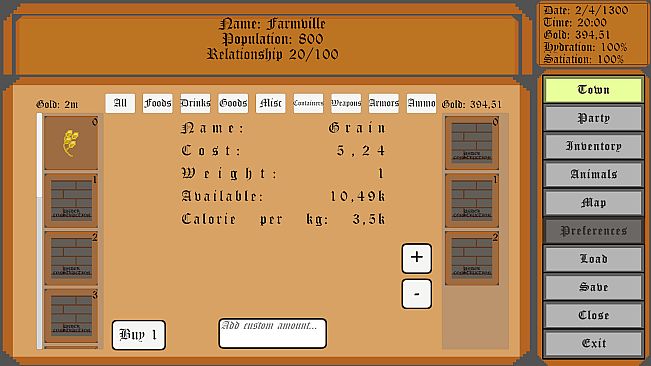Select player inventory slot 0
The height and width of the screenshot is (366, 651).
[x=472, y=143]
